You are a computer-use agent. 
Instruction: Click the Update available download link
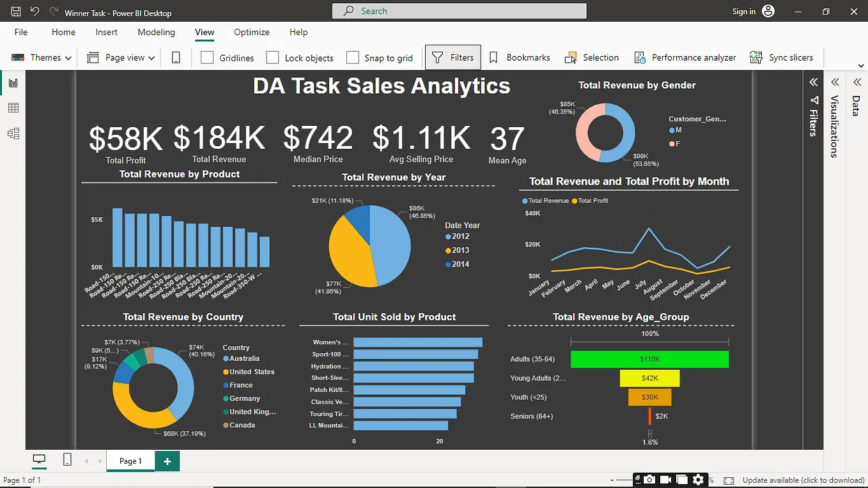803,480
